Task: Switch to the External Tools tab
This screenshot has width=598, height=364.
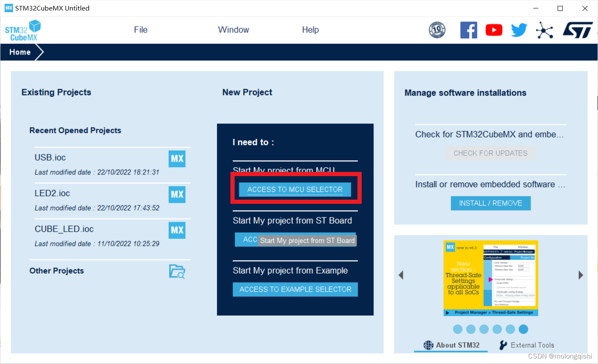Action: (527, 345)
